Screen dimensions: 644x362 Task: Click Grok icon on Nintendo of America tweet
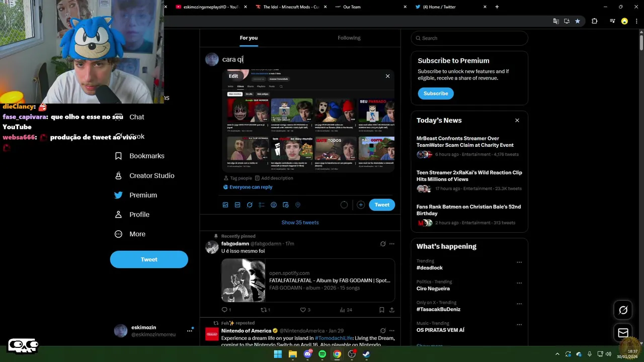383,330
